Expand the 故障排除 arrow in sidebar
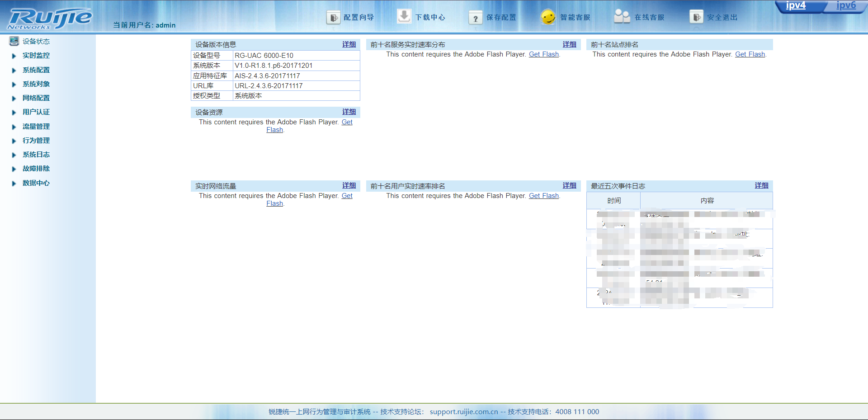The width and height of the screenshot is (868, 420). pyautogui.click(x=14, y=169)
